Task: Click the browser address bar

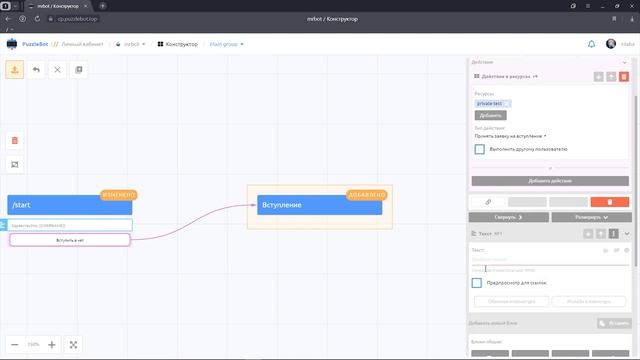Action: (x=78, y=19)
